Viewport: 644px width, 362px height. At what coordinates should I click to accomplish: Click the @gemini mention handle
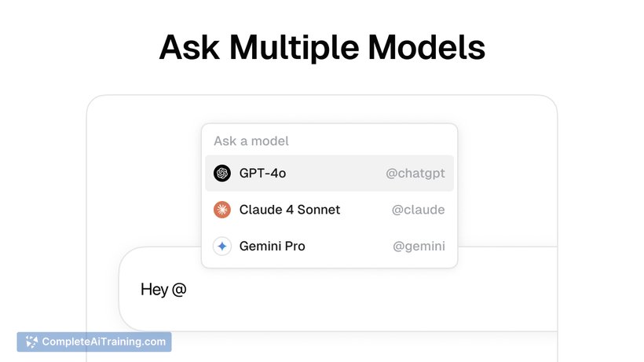click(419, 247)
